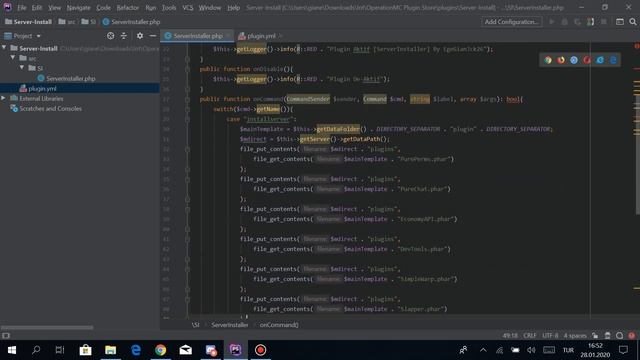Open File Explorer from taskbar
The width and height of the screenshot is (640, 360).
110,350
